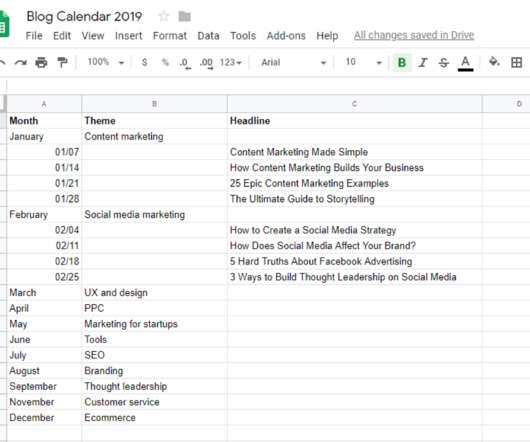This screenshot has height=442, width=530.
Task: Open the text color A swatch
Action: (x=465, y=63)
